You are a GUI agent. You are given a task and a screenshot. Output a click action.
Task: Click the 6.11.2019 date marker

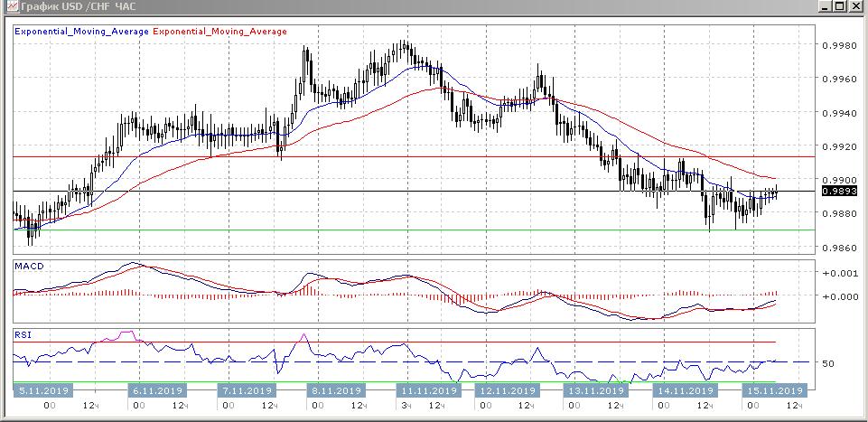157,391
